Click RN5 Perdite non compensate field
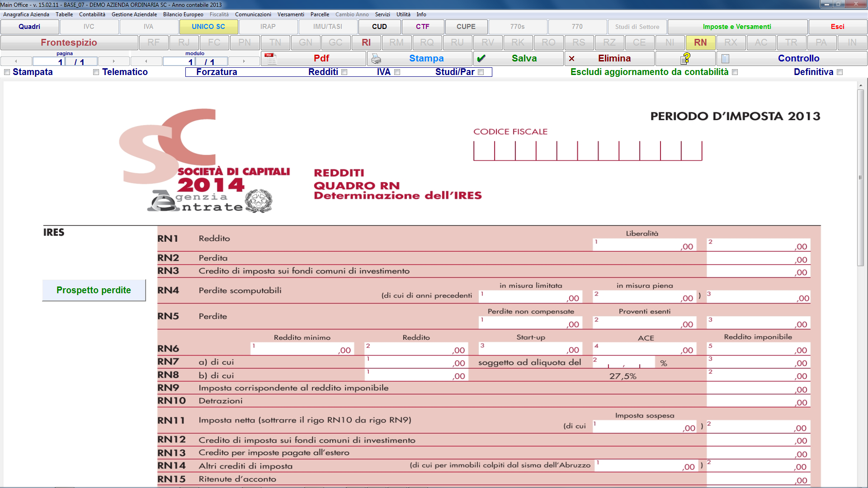 coord(530,323)
